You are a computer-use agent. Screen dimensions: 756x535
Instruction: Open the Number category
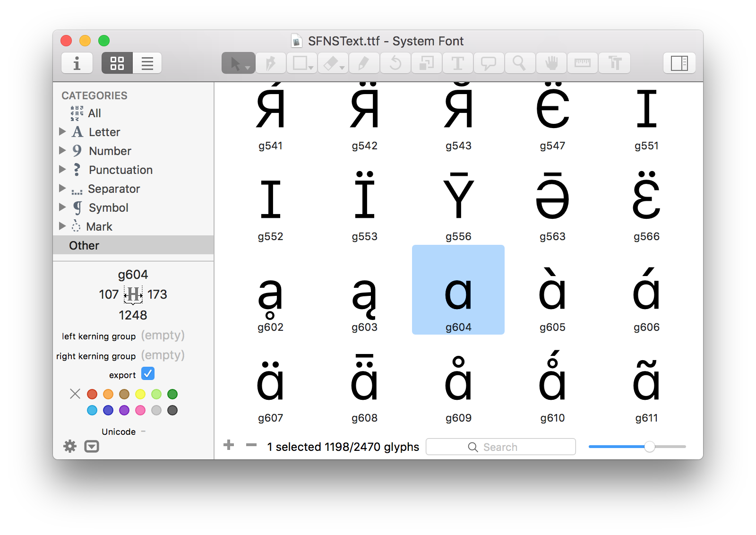[x=110, y=151]
